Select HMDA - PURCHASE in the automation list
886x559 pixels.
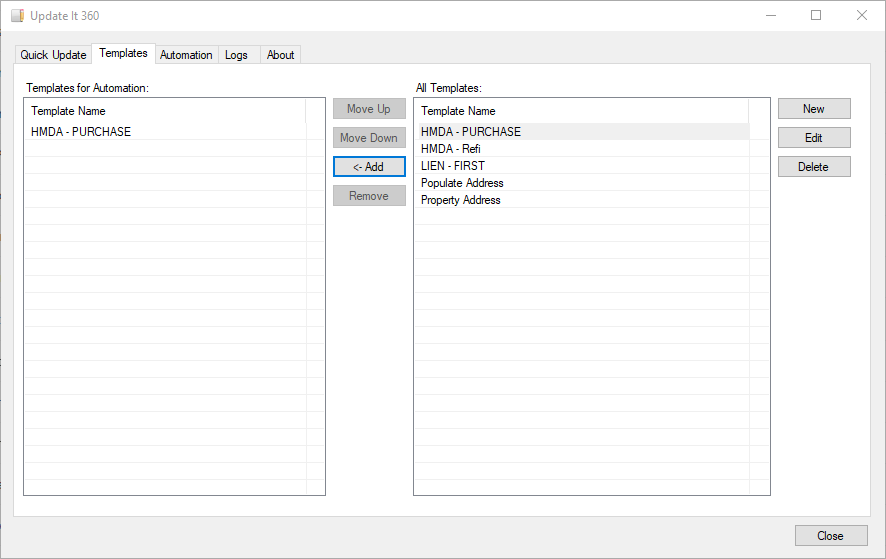coord(81,132)
